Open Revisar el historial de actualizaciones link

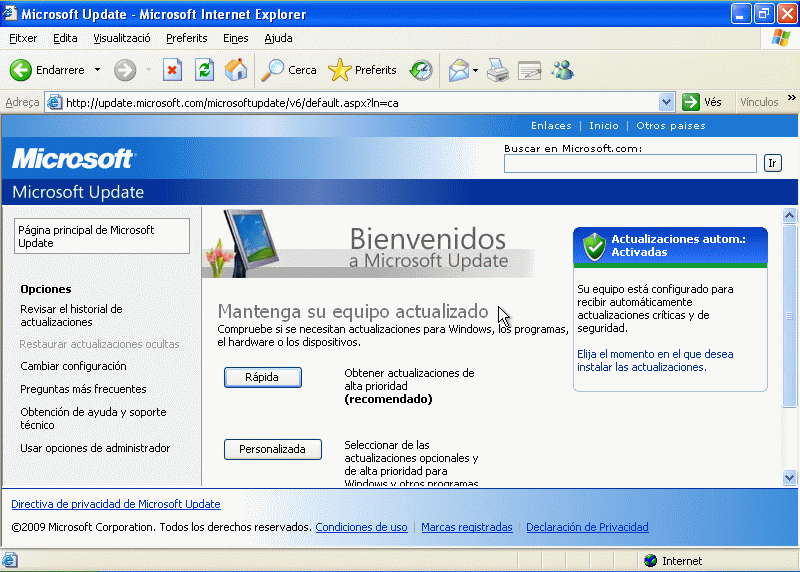[x=71, y=315]
